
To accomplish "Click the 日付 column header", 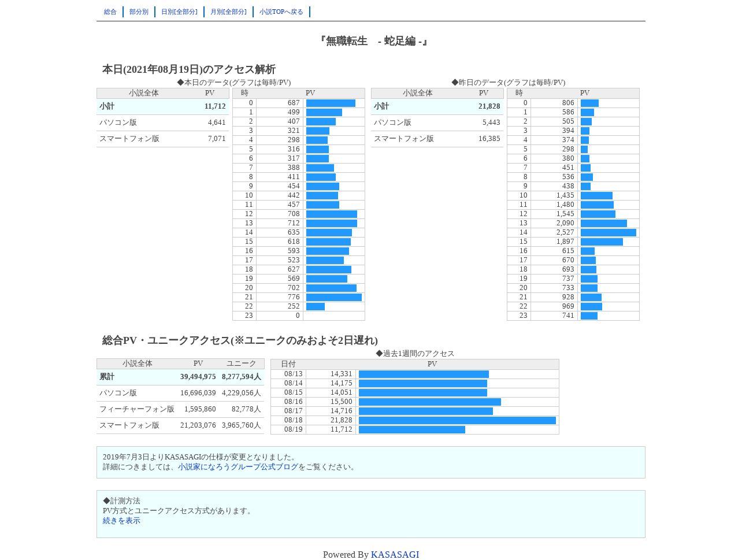I will tap(288, 364).
